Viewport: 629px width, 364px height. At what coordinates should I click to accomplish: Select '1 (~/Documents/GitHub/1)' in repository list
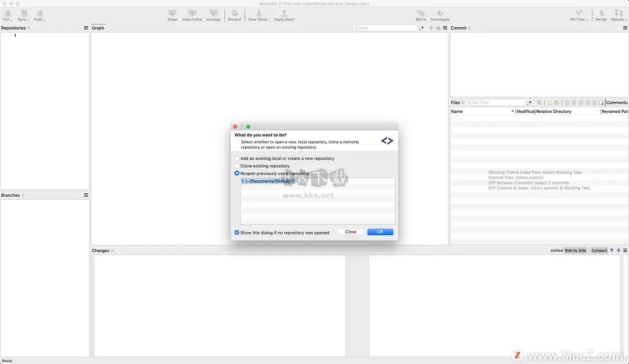point(318,181)
